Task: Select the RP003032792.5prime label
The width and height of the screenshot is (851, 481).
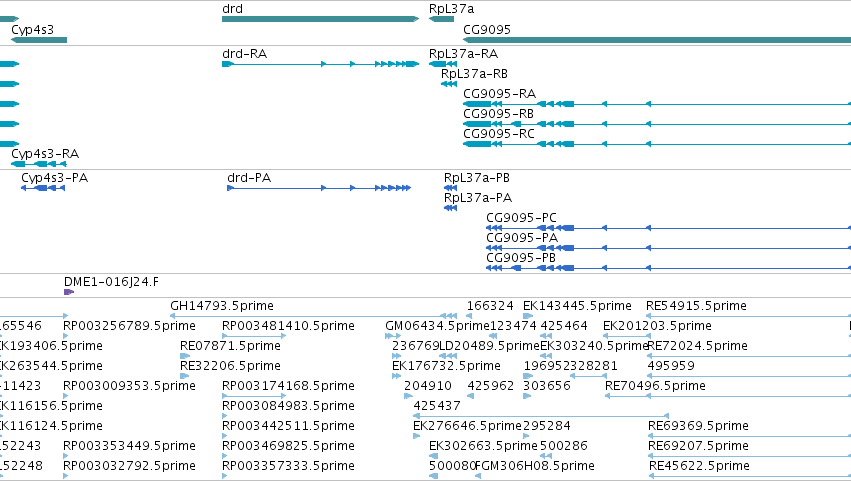Action: (129, 467)
